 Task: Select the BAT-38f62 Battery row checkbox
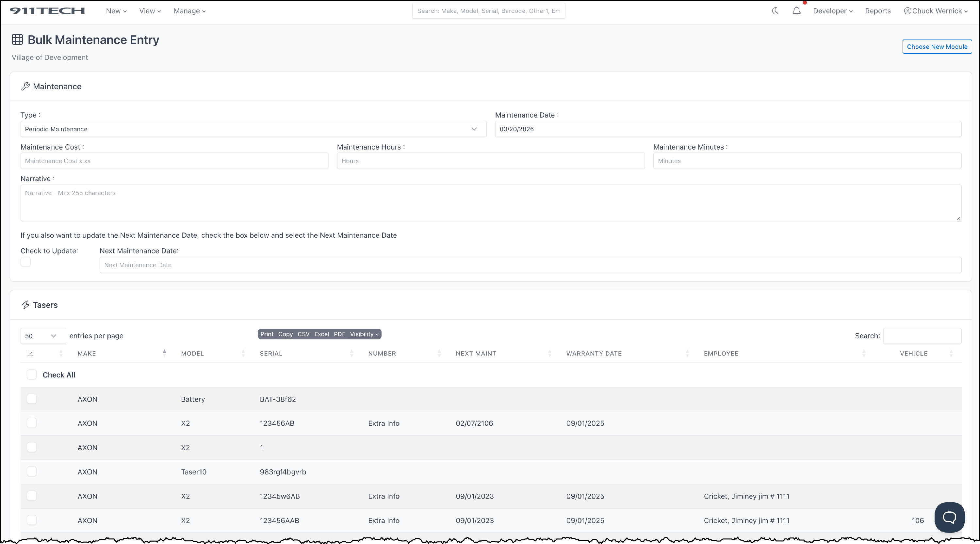(x=32, y=399)
